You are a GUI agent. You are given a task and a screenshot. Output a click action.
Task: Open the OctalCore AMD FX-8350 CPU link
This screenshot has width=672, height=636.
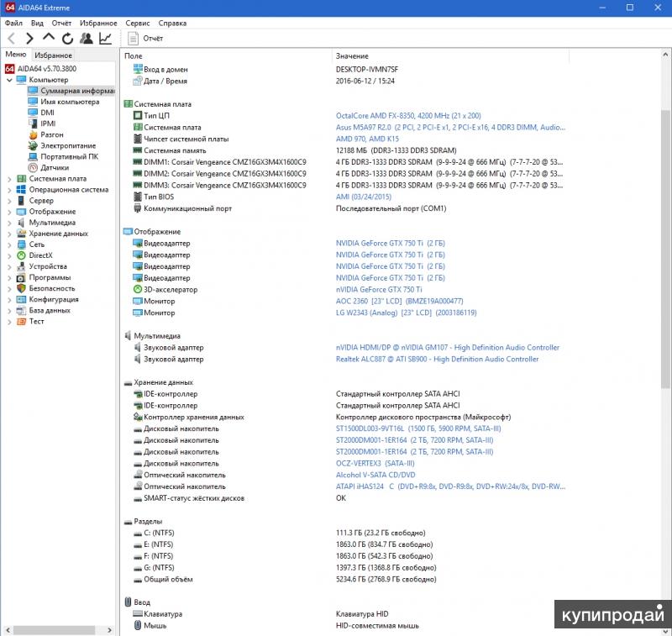click(x=408, y=116)
